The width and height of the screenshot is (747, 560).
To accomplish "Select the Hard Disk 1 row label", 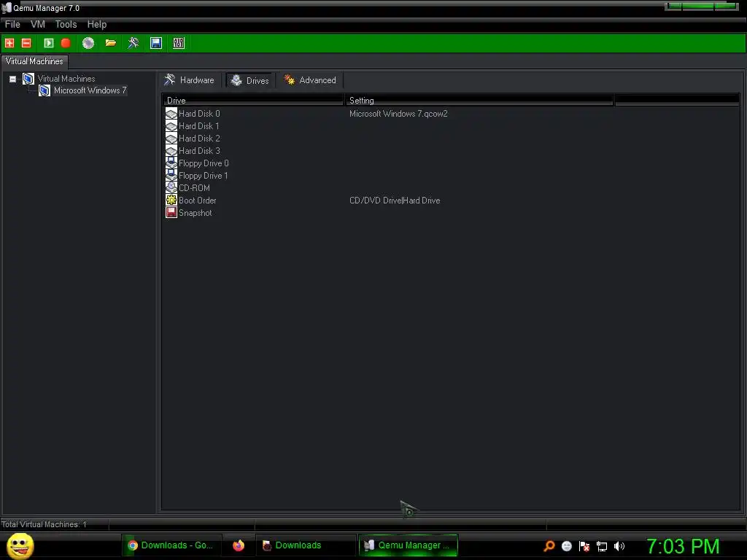I will 198,125.
